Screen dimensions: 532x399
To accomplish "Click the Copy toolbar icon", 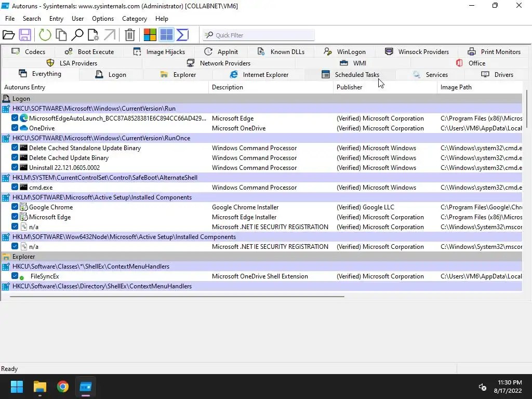I will [x=61, y=35].
